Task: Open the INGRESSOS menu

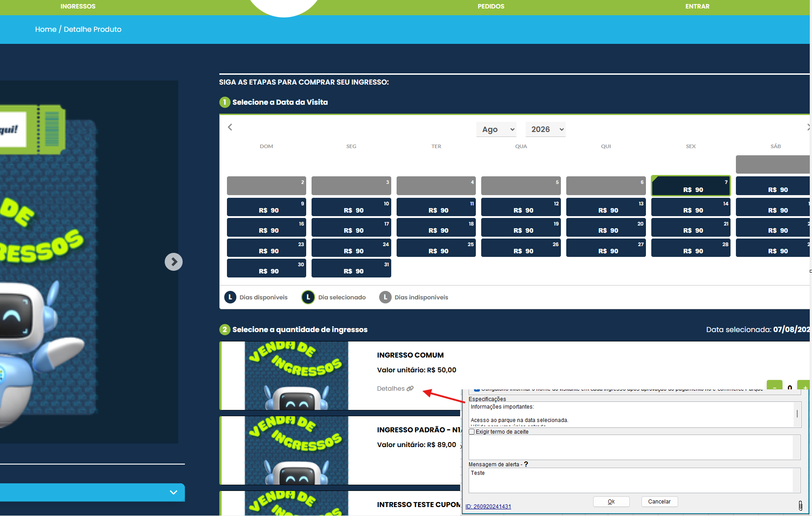Action: tap(78, 6)
